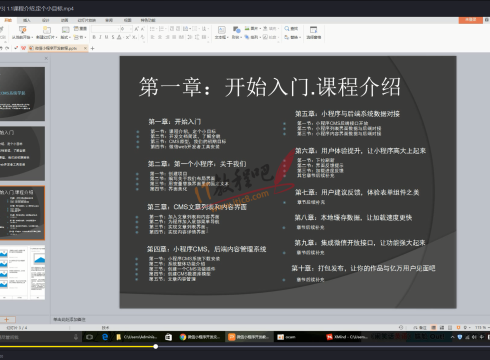
Task: Open the 选择窗格 (Selection Pane) icon
Action: click(x=313, y=30)
